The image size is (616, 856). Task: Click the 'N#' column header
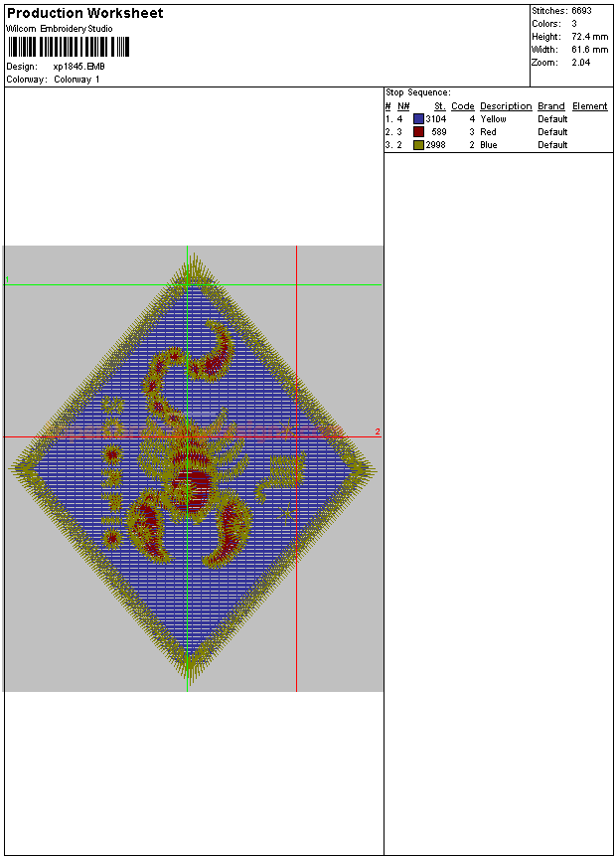pyautogui.click(x=403, y=106)
